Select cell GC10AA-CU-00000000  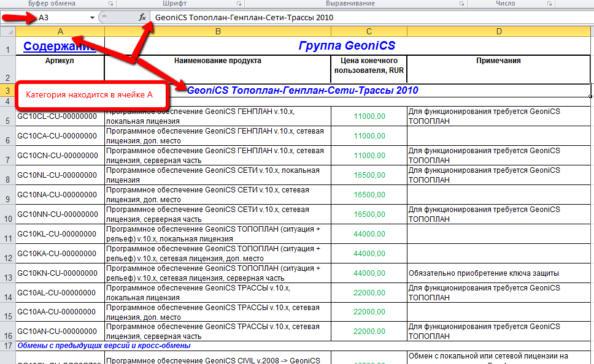click(60, 312)
